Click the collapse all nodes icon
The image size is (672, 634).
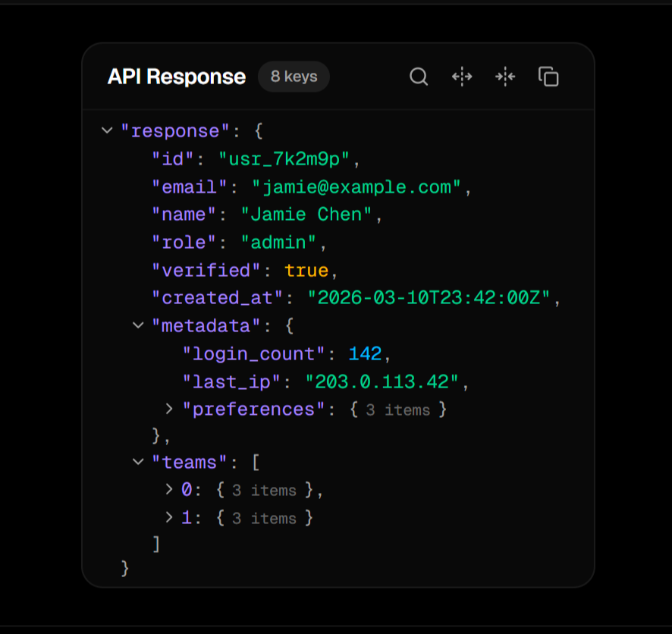[x=505, y=77]
